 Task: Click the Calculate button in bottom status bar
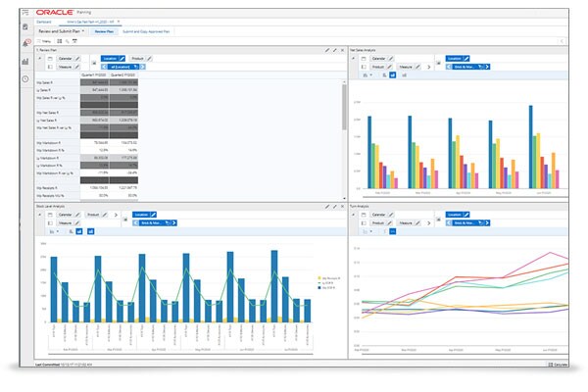558,365
